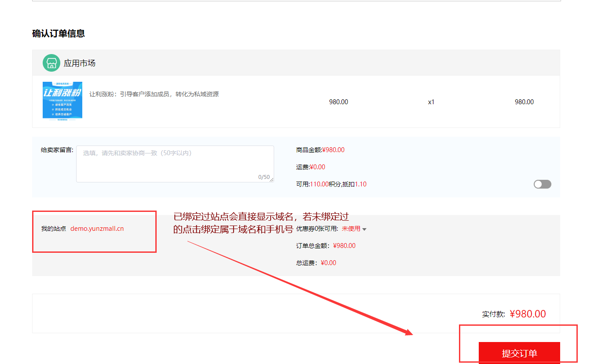Open the 应用市场 shop name
Screen dimensions: 609x364
pyautogui.click(x=80, y=63)
